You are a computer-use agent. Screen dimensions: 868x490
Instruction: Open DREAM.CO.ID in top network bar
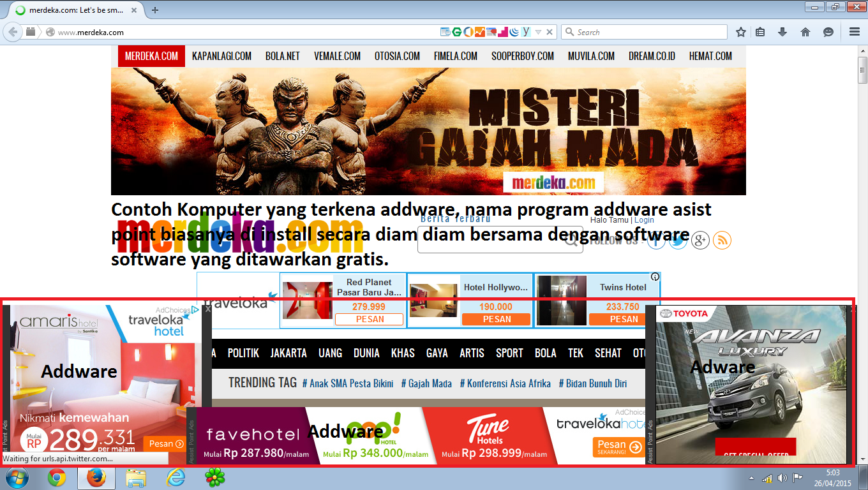click(x=652, y=56)
